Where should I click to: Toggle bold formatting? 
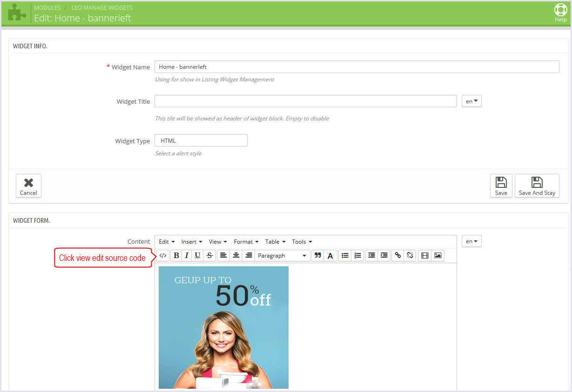(x=176, y=255)
